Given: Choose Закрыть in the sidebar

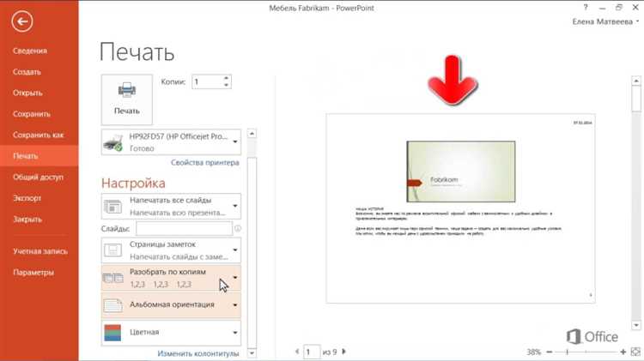Looking at the screenshot, I should (27, 219).
